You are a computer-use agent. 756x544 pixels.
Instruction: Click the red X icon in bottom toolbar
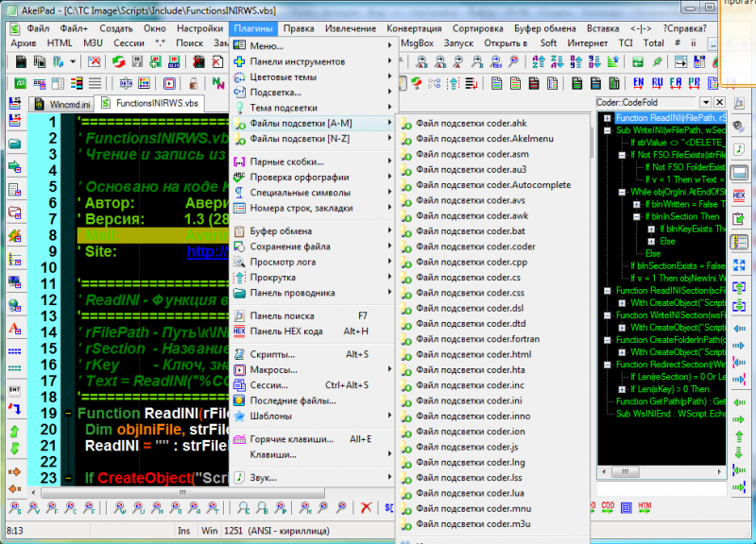point(366,508)
